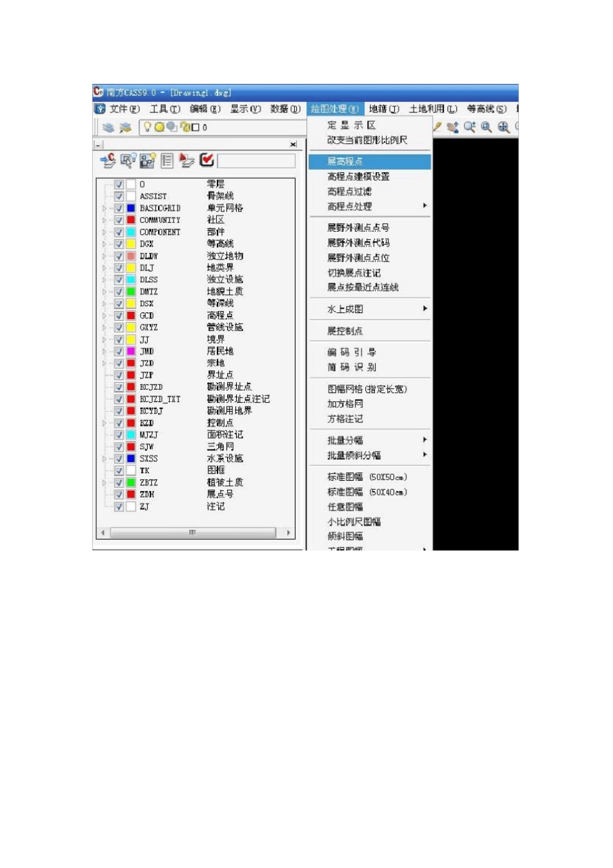Click the layer states stack icon
Image resolution: width=613 pixels, height=868 pixels.
pyautogui.click(x=125, y=128)
